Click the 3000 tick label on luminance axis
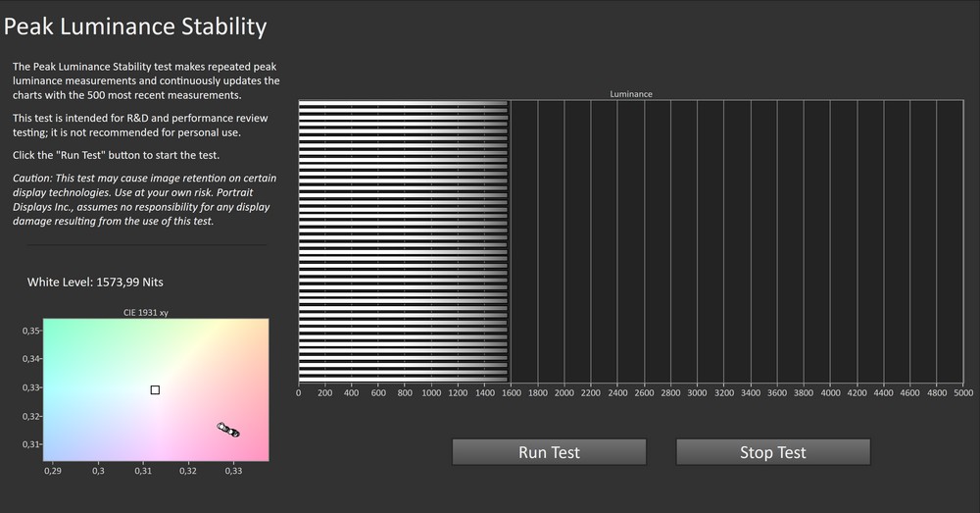Screen dimensions: 980x513 [697, 392]
